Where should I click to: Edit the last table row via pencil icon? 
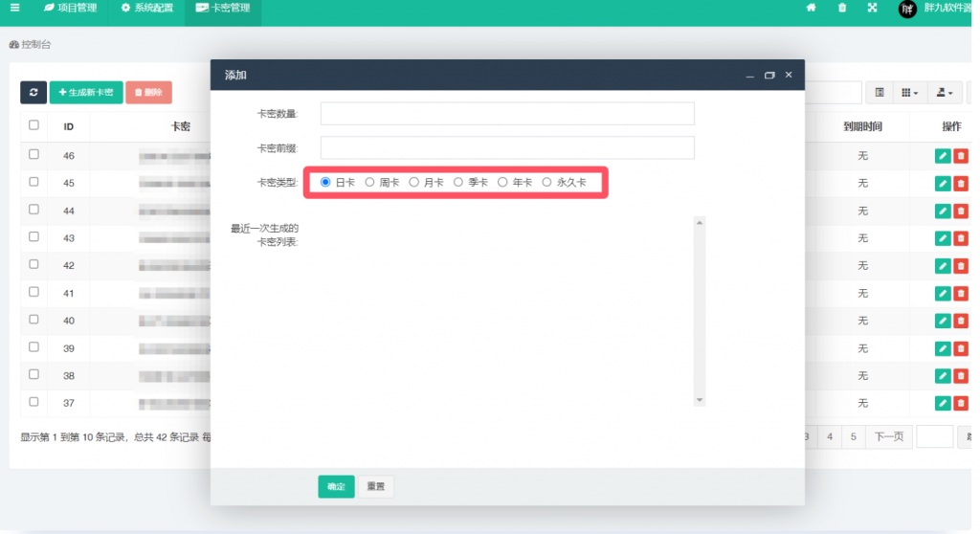tap(943, 403)
